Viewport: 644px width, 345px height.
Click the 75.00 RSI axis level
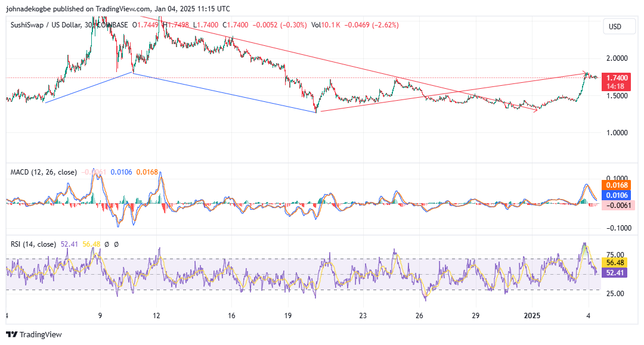coord(615,255)
